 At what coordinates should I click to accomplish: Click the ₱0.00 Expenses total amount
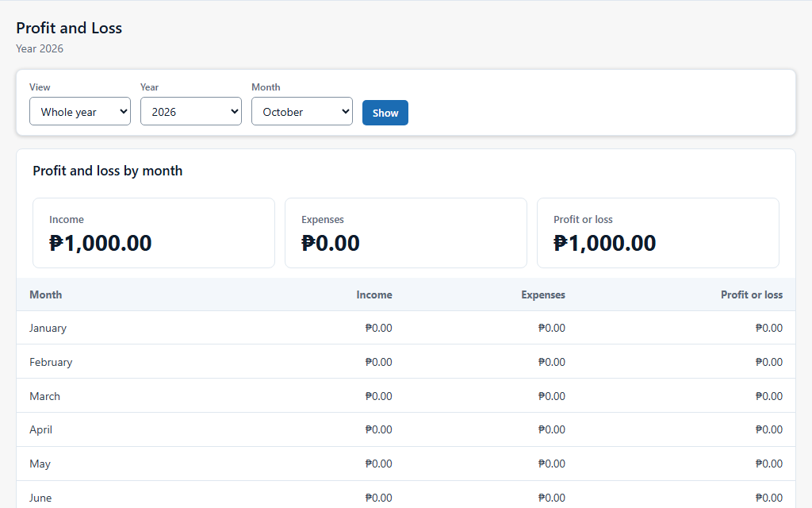(331, 244)
